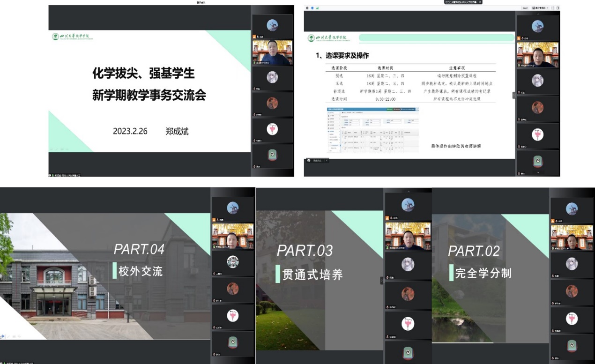Click the meeting title pill atop top-right window
The image size is (595, 364).
pos(463,2)
